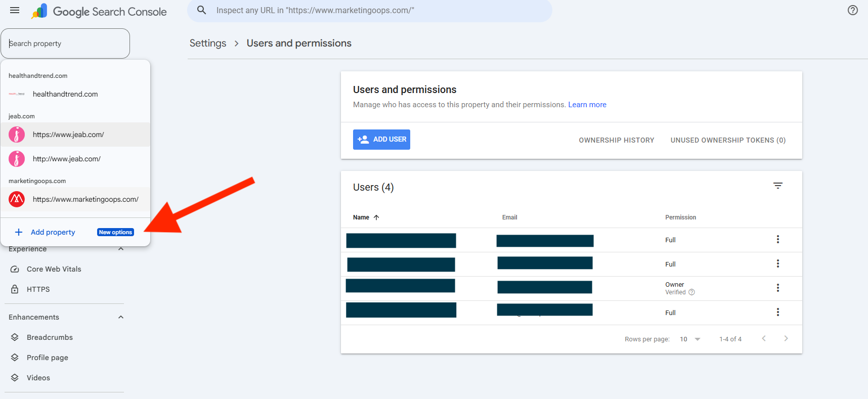Click the healthandtrend.com favicon
Image resolution: width=868 pixels, height=399 pixels.
(x=17, y=94)
